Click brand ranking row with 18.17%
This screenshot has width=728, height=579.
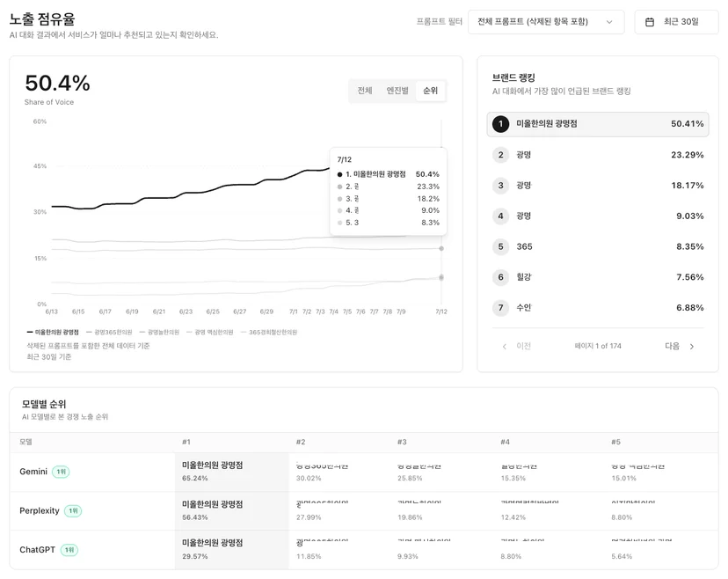(598, 186)
